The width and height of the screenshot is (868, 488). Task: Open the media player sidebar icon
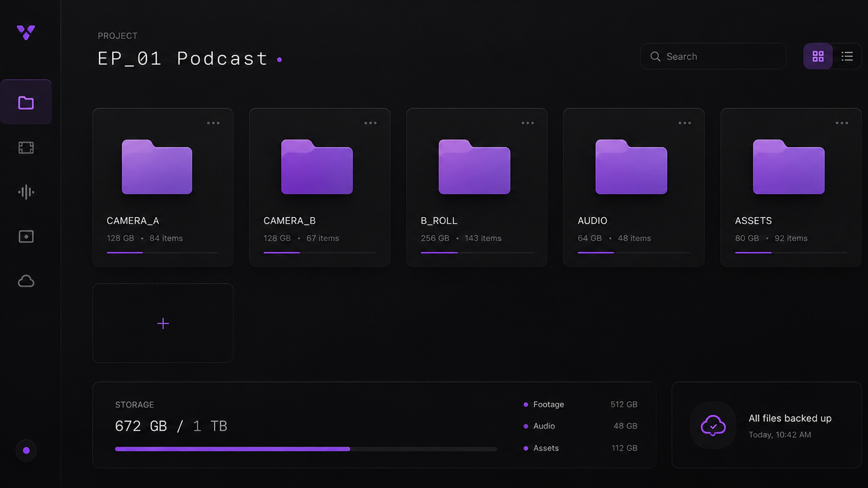tap(26, 236)
